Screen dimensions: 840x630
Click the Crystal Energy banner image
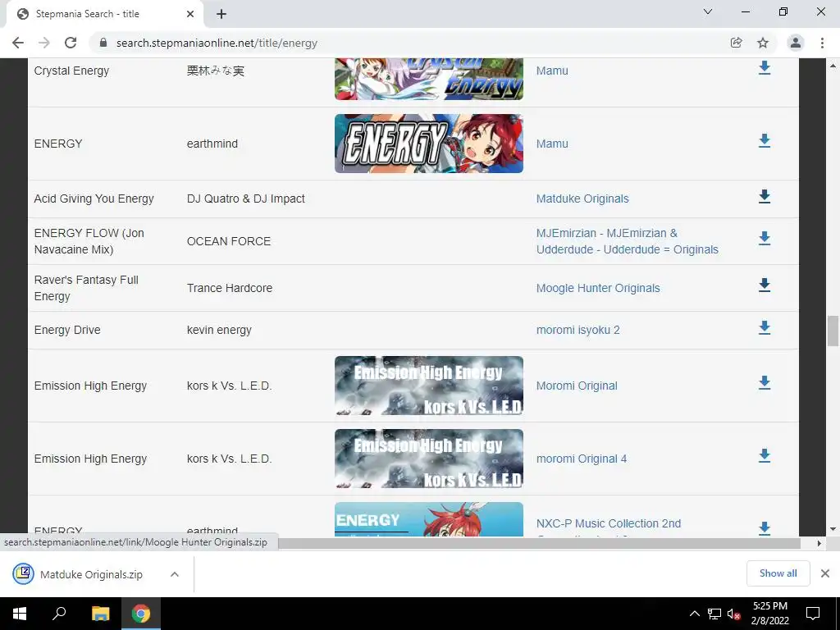click(x=428, y=79)
